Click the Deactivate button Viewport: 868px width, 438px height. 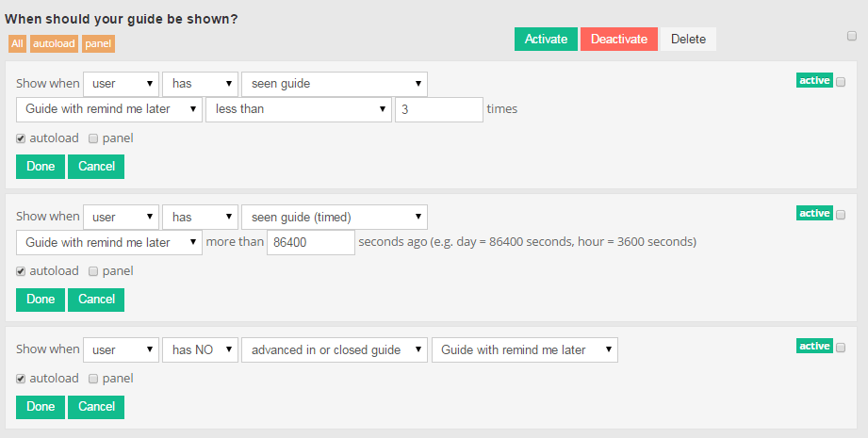[x=618, y=39]
